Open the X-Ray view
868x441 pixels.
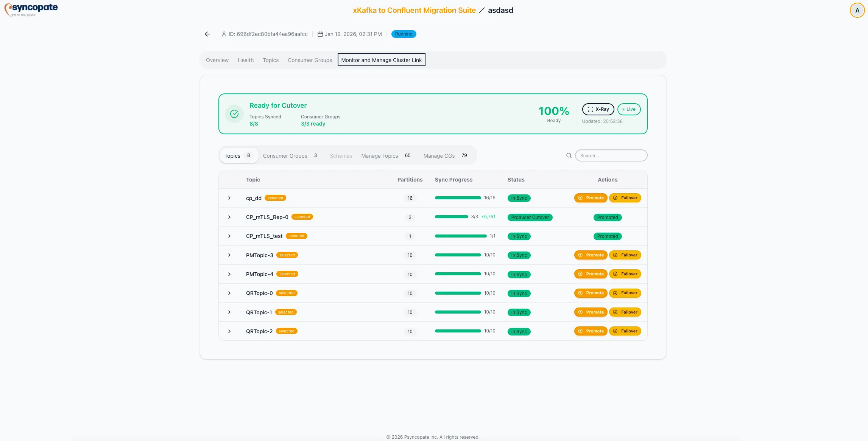[x=598, y=109]
